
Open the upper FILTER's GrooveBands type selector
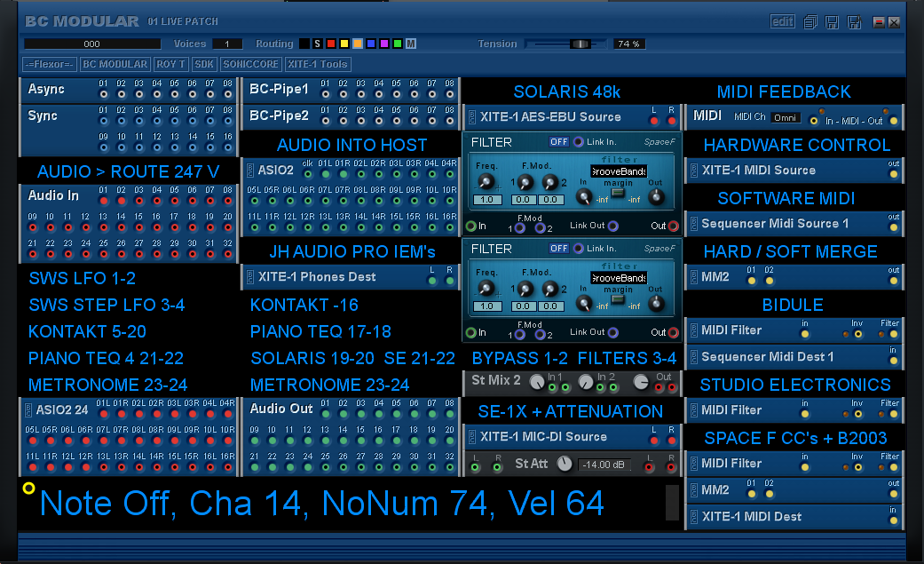(619, 171)
